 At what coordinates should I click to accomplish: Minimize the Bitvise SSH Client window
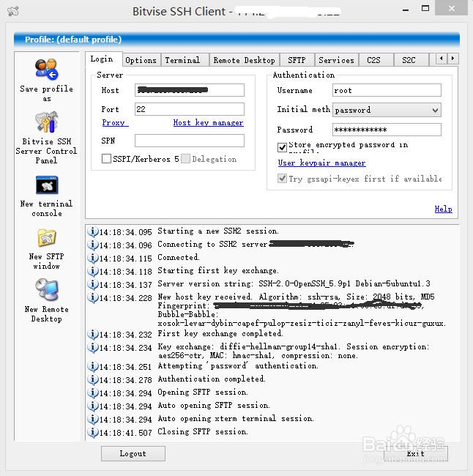click(x=406, y=10)
